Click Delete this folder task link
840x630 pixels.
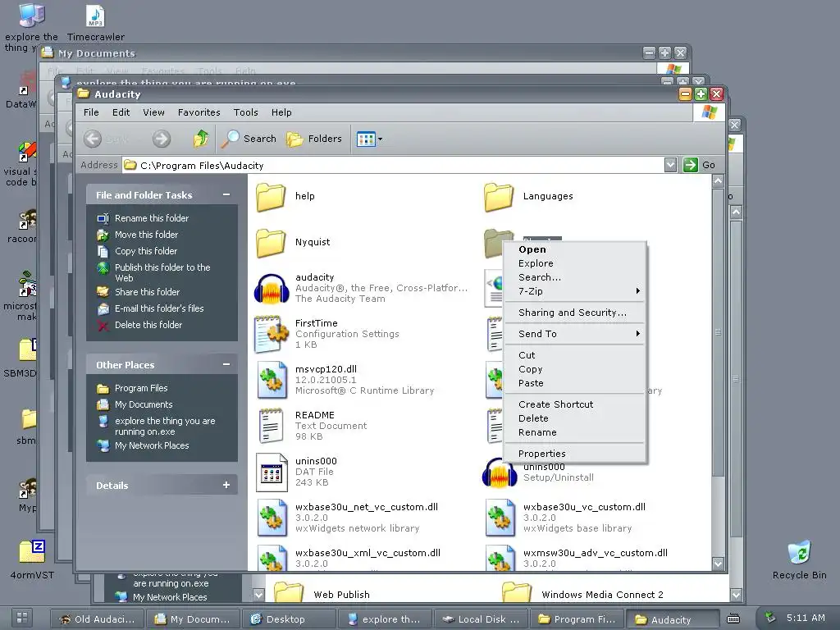click(x=148, y=325)
